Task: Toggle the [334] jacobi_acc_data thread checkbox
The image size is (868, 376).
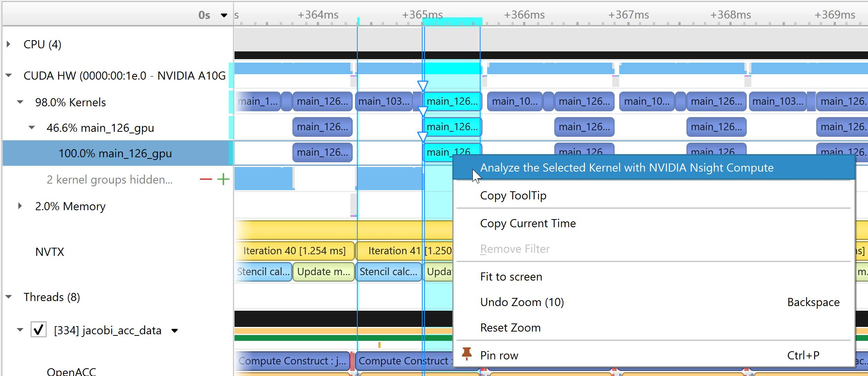Action: coord(39,330)
